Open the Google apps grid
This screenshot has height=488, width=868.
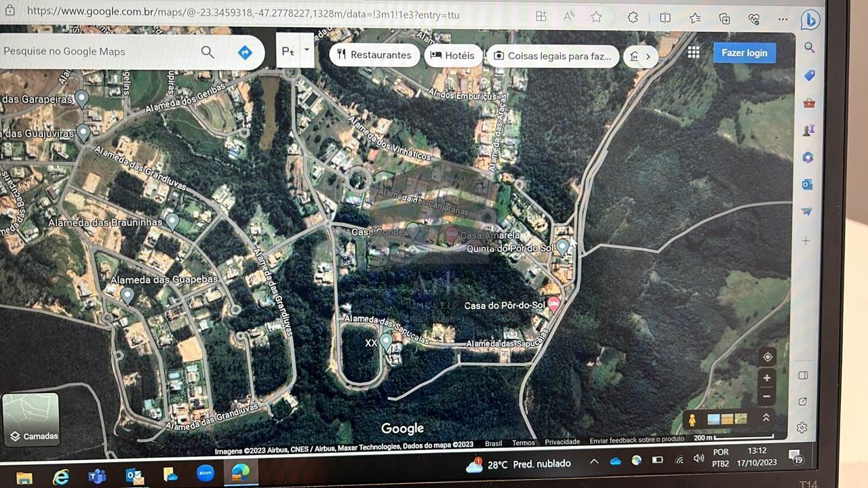pos(693,53)
